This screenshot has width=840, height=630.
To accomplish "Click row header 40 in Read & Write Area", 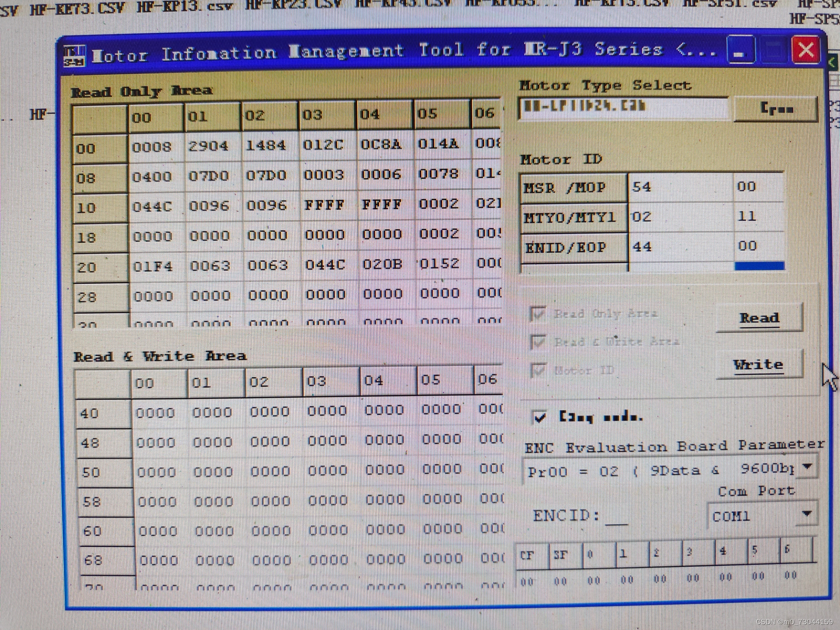I will (x=103, y=413).
